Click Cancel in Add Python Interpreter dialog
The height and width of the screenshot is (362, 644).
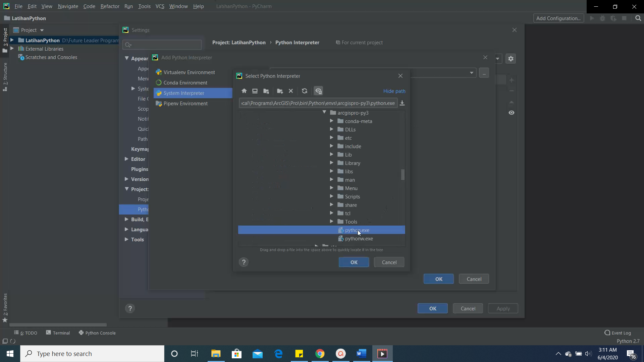(474, 279)
